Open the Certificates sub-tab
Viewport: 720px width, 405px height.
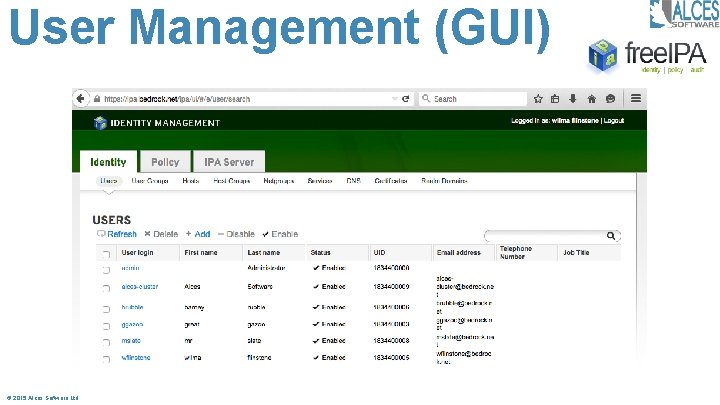click(391, 181)
